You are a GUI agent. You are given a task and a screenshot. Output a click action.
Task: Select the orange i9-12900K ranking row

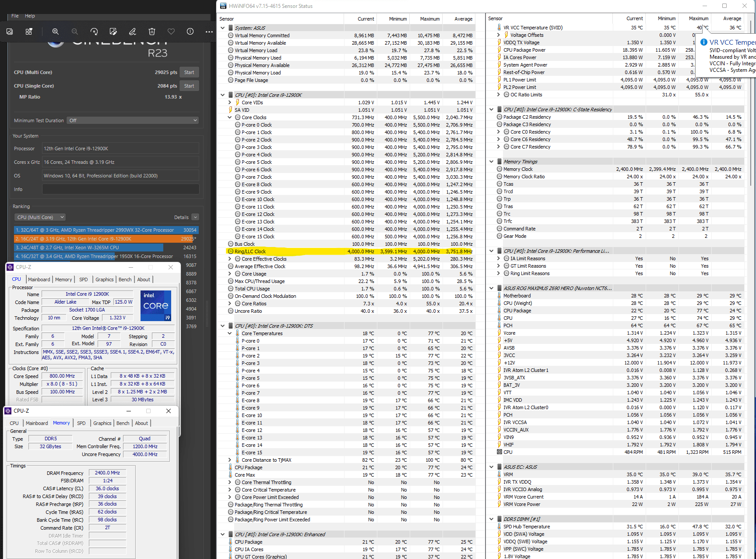point(106,239)
